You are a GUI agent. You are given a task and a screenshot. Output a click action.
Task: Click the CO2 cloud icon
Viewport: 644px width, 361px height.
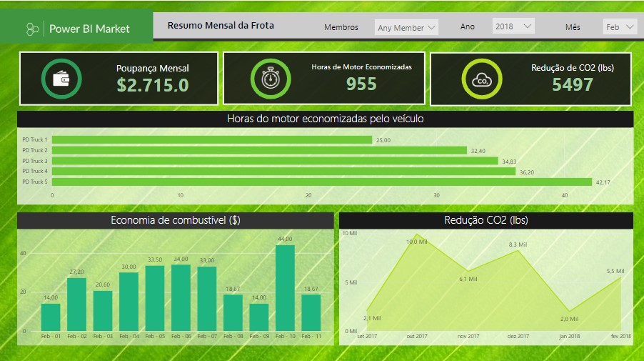point(482,79)
